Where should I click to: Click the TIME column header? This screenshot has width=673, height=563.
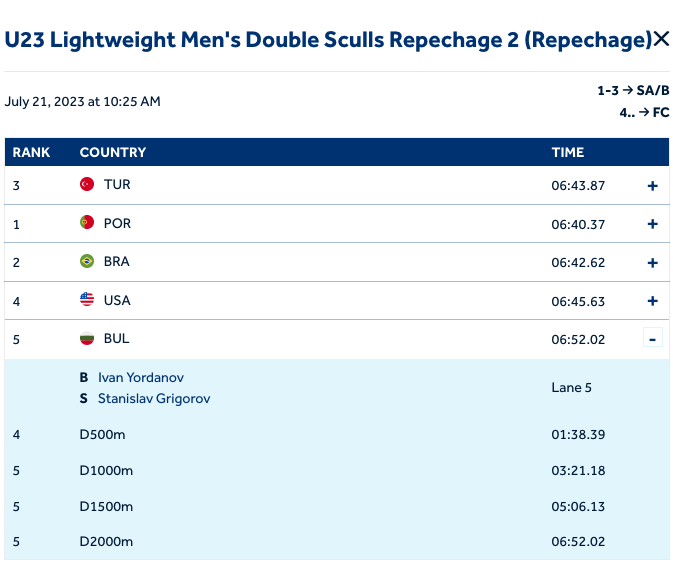coord(568,153)
